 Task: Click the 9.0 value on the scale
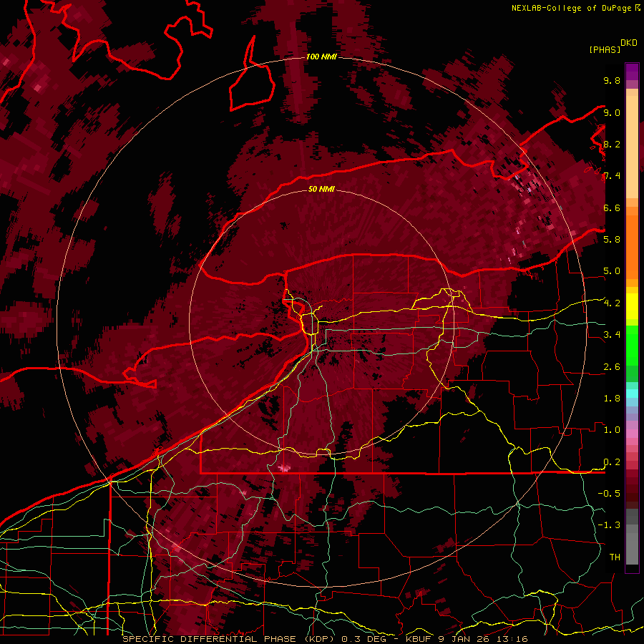pyautogui.click(x=612, y=112)
